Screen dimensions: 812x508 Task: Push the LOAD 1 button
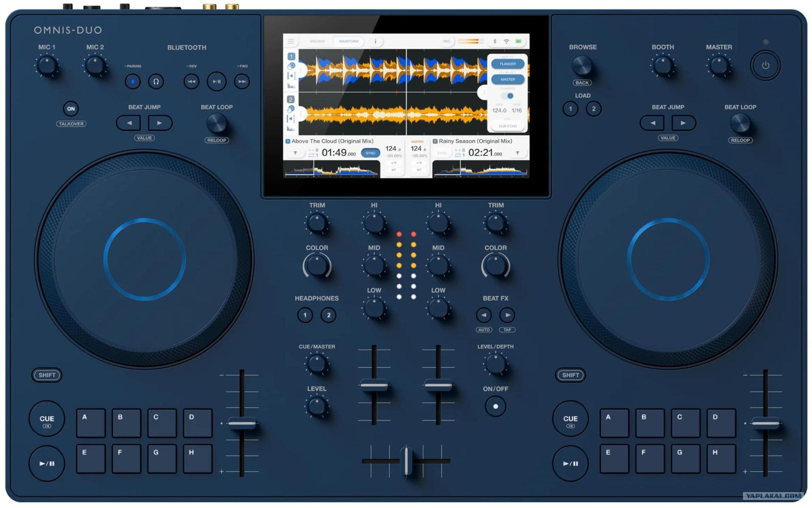[x=570, y=109]
